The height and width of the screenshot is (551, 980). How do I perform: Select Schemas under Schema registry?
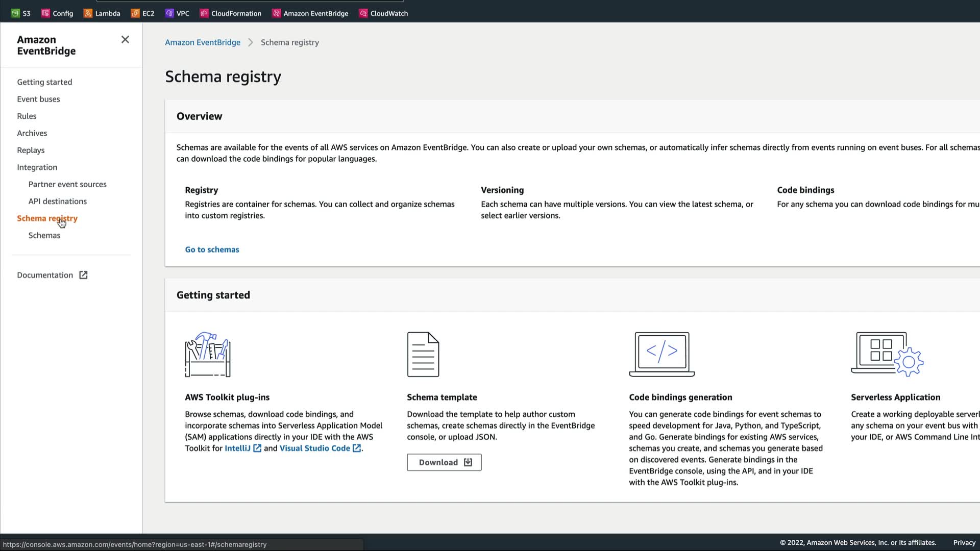[x=44, y=235]
